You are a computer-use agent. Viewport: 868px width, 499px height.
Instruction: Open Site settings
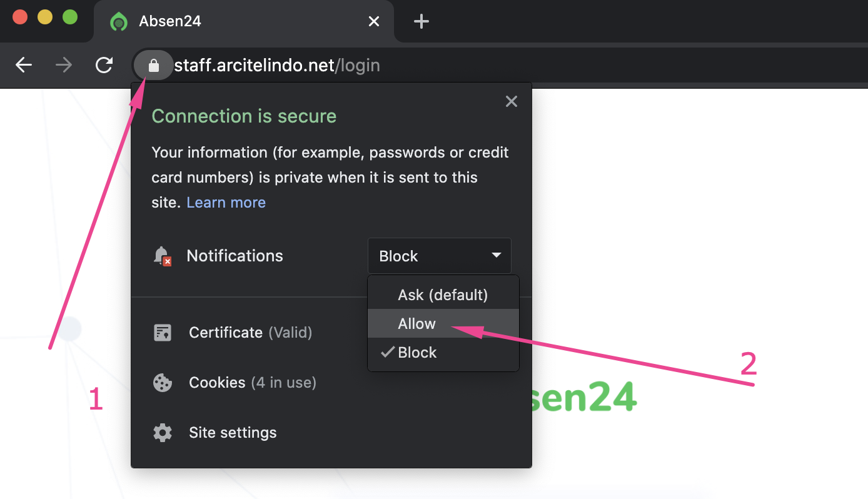[233, 433]
